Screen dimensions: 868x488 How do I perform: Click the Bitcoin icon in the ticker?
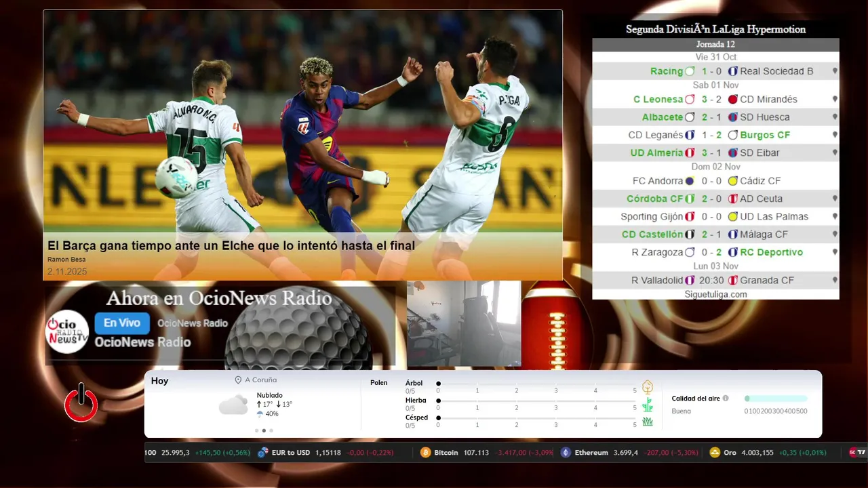(426, 453)
